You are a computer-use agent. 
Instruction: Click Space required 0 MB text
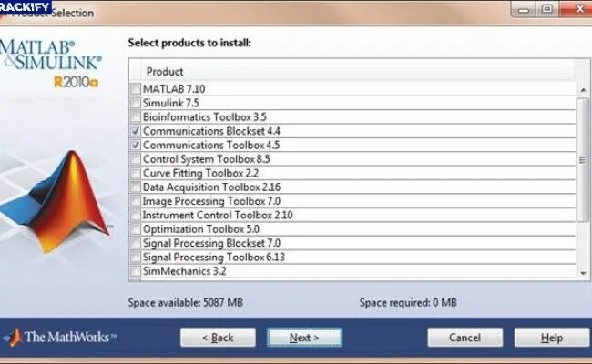click(408, 302)
